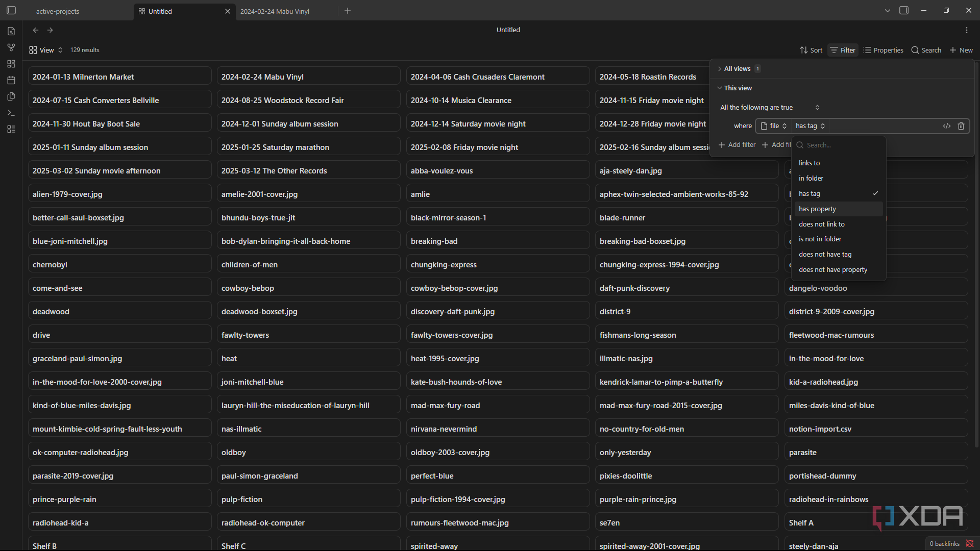Screen dimensions: 980x551
Task: Expand the All views section
Action: tap(739, 69)
